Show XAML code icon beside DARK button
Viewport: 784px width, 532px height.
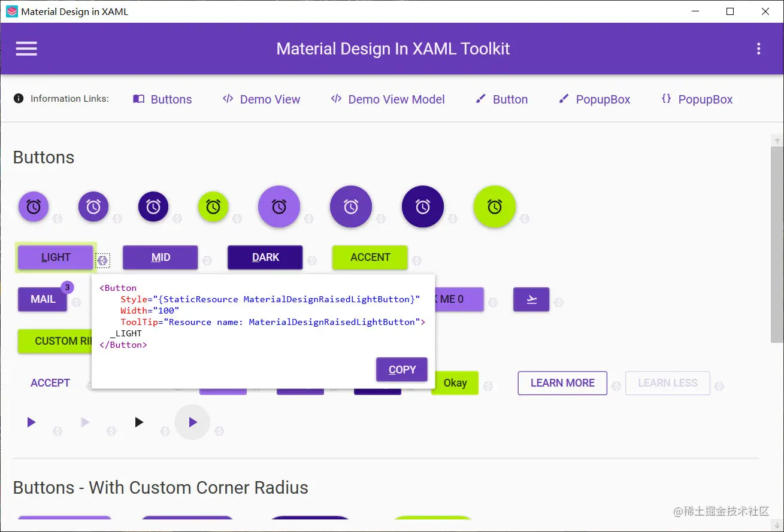[312, 260]
